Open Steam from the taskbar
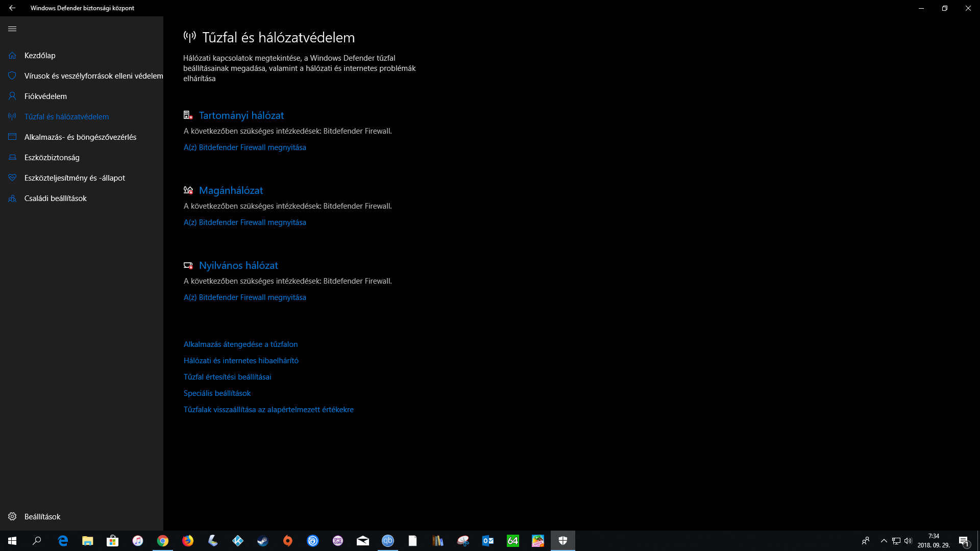 pos(263,541)
